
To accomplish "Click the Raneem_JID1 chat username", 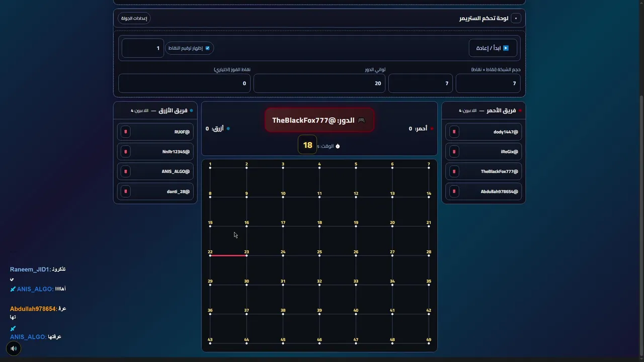I will point(29,269).
